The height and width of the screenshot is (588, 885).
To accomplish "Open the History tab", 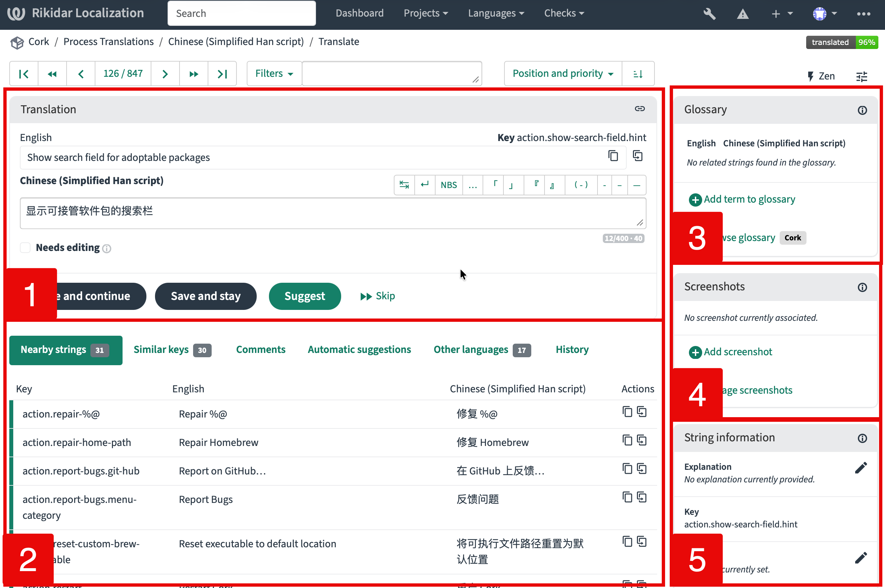I will (x=572, y=350).
